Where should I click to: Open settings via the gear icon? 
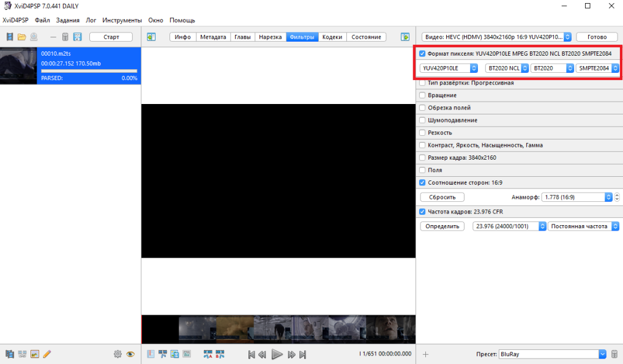tap(118, 354)
